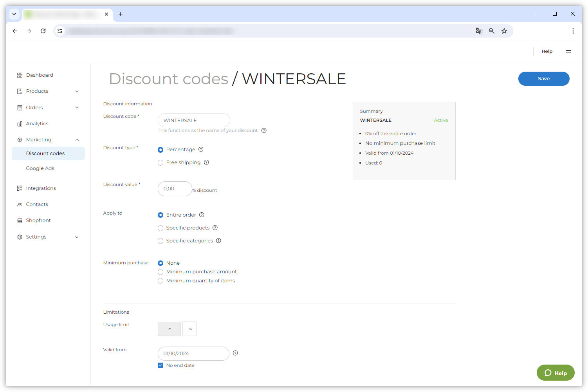The width and height of the screenshot is (588, 392).
Task: Choose Specific products under Apply to
Action: pyautogui.click(x=161, y=228)
